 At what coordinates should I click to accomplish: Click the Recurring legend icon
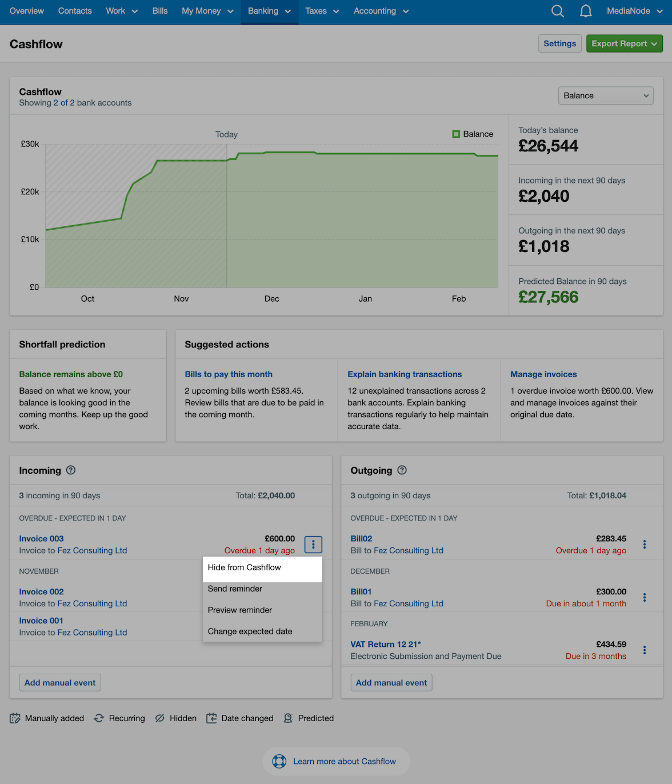(99, 718)
